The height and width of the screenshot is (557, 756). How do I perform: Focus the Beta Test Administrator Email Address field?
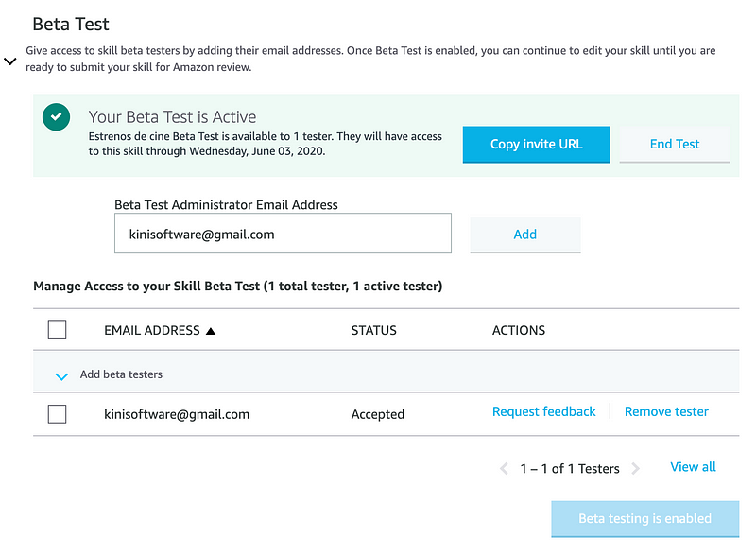click(x=283, y=234)
